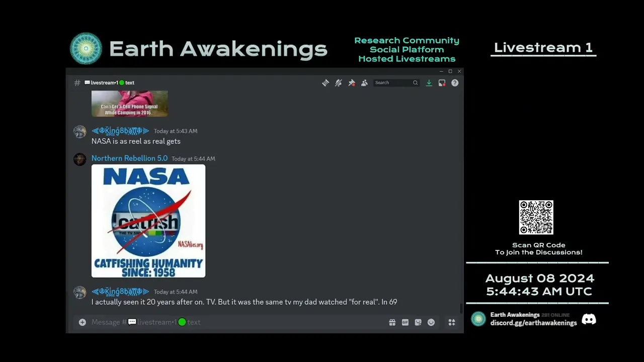Open the sticker picker
The image size is (644, 362).
pos(418,322)
